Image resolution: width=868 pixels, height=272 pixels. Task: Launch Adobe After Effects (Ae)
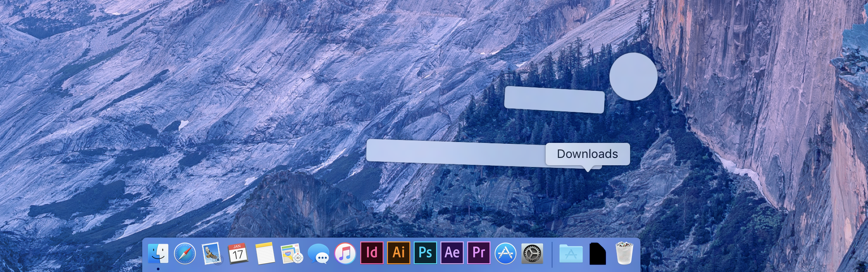pos(452,253)
